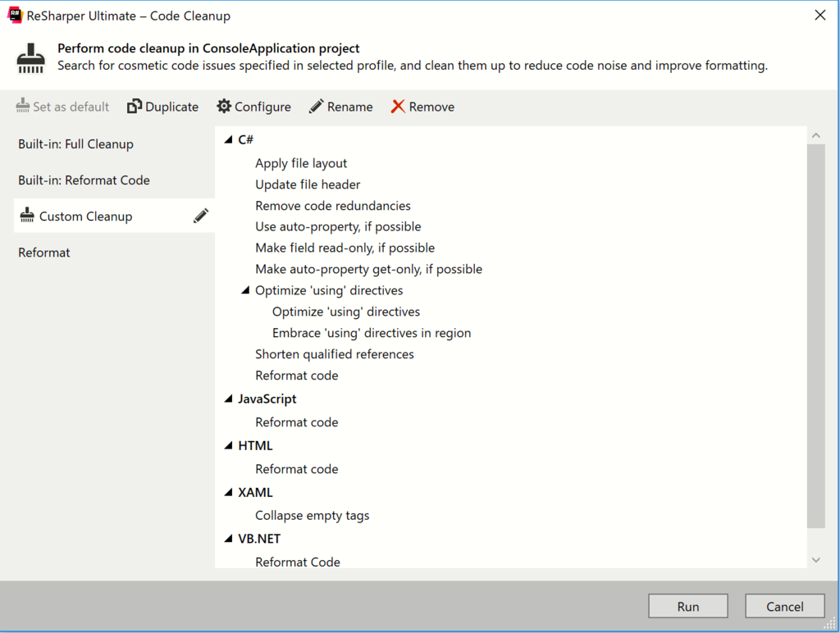The height and width of the screenshot is (633, 840).
Task: Collapse the VB.NET section
Action: pos(229,539)
